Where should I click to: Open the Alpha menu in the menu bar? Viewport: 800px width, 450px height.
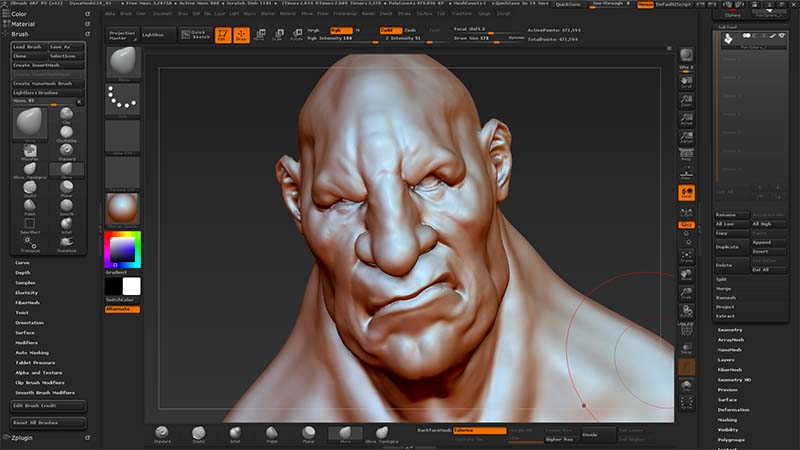click(111, 14)
